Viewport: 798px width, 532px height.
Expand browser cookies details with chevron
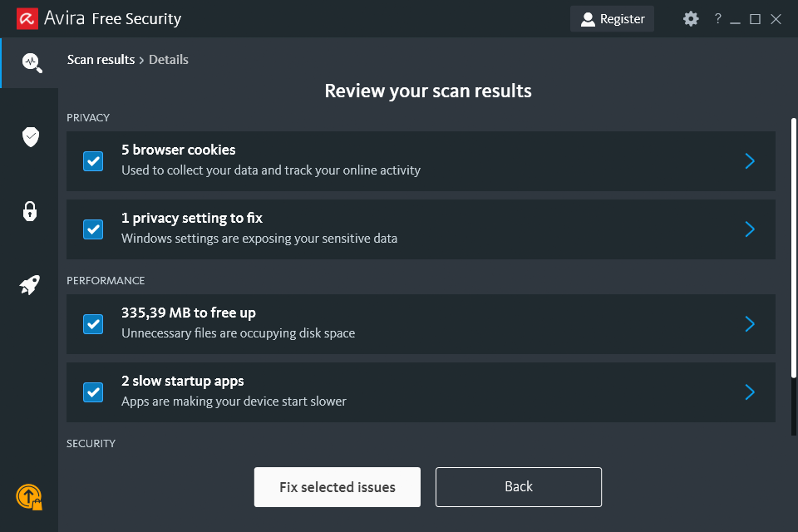point(750,161)
